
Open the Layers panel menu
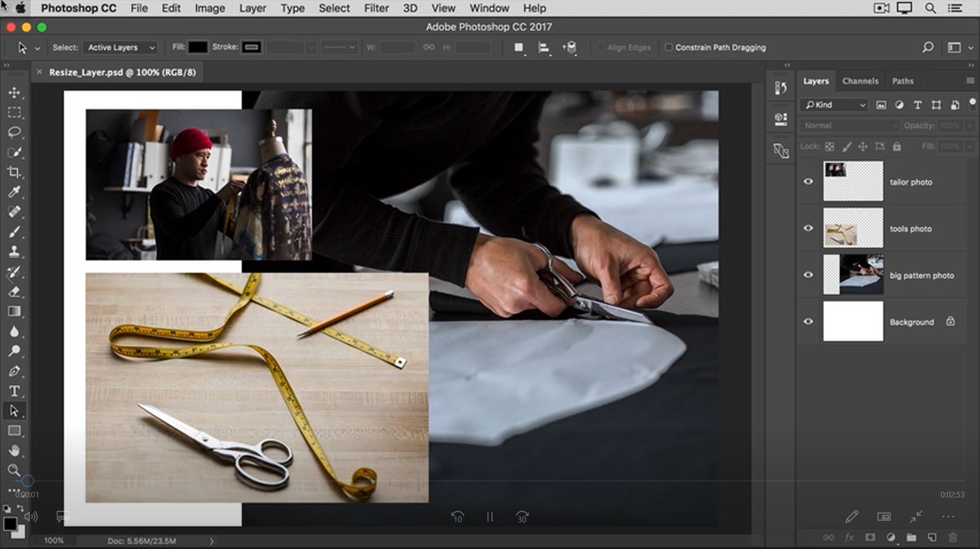(x=970, y=81)
